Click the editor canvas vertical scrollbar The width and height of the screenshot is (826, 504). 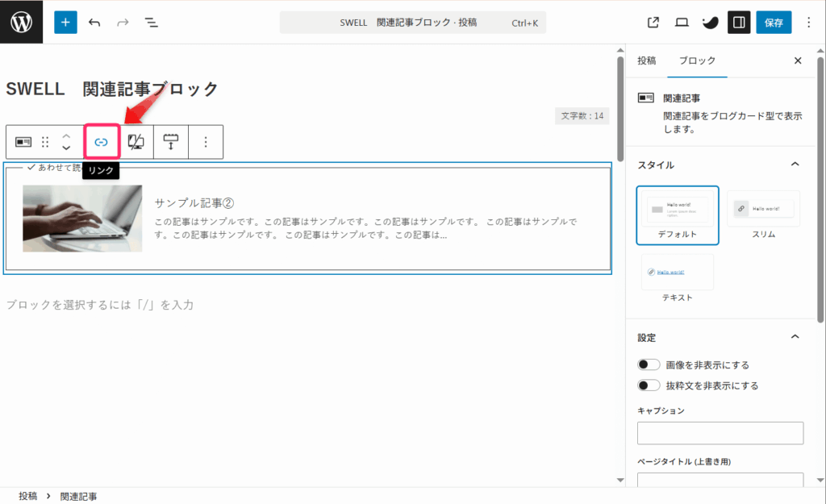click(620, 109)
